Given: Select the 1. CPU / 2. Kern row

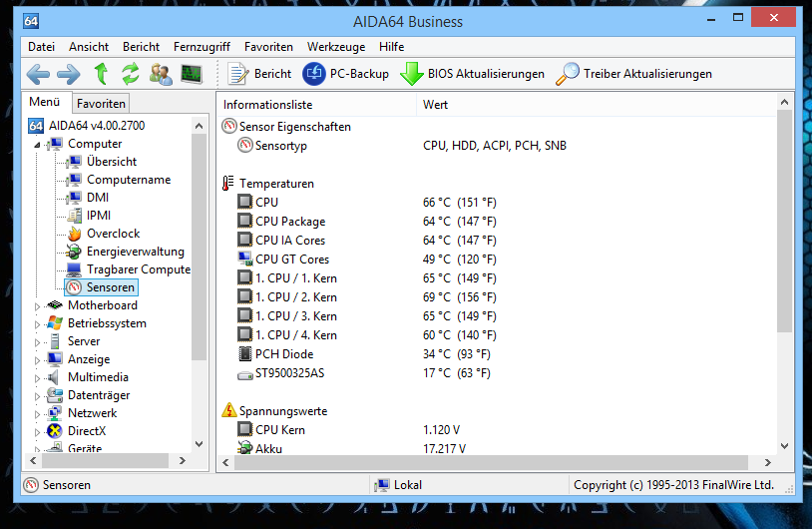Looking at the screenshot, I should click(x=367, y=297).
